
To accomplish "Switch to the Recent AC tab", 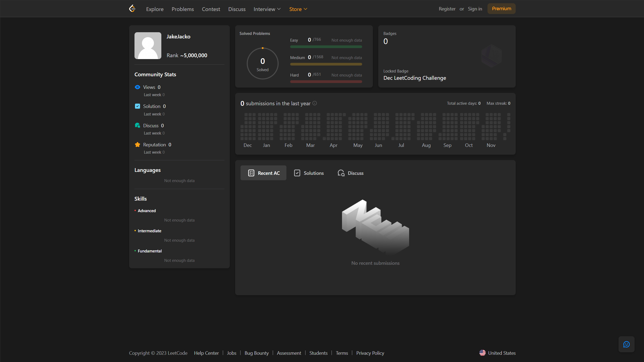I will [263, 173].
